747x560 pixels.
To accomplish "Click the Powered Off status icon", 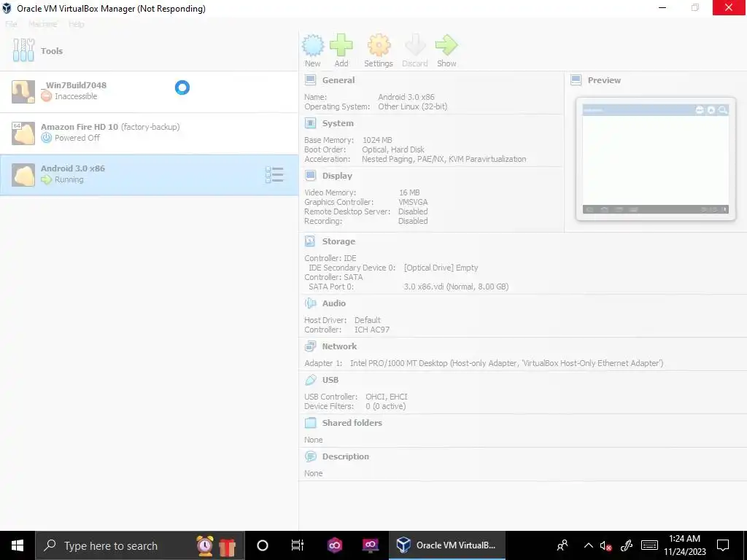I will tap(46, 138).
